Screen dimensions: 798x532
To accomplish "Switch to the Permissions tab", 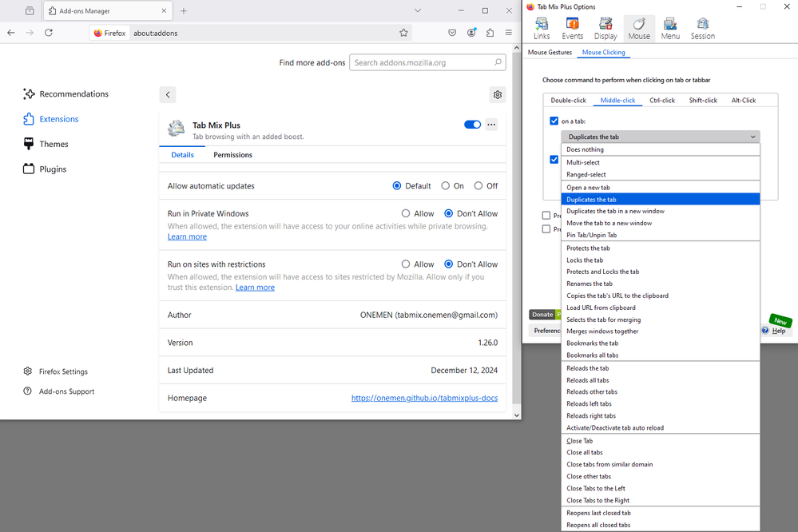I will pos(232,155).
